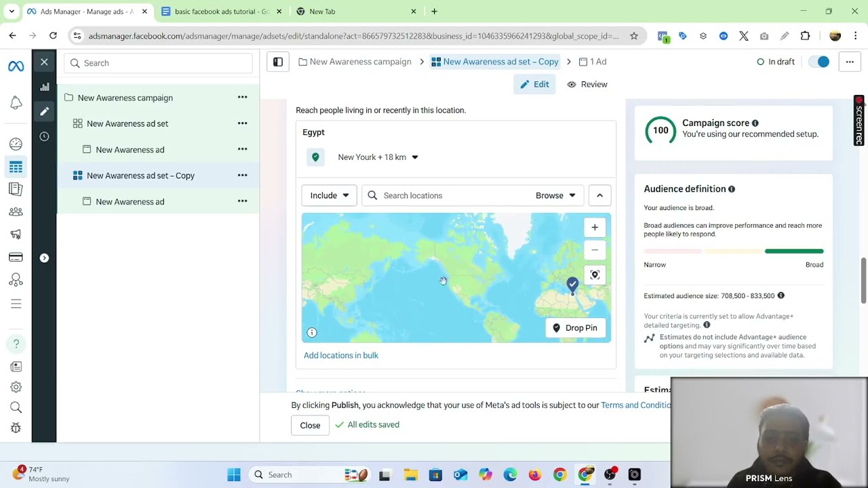Select New Awareness campaign in the tree
Screen dimensions: 868x488
(x=125, y=98)
